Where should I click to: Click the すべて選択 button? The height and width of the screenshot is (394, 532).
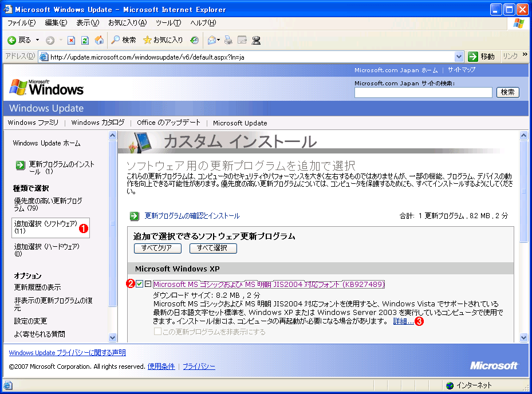click(x=213, y=248)
